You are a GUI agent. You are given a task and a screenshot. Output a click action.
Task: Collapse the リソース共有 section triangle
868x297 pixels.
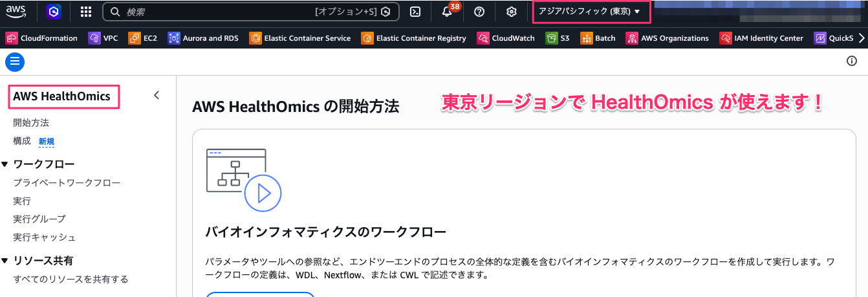[5, 261]
